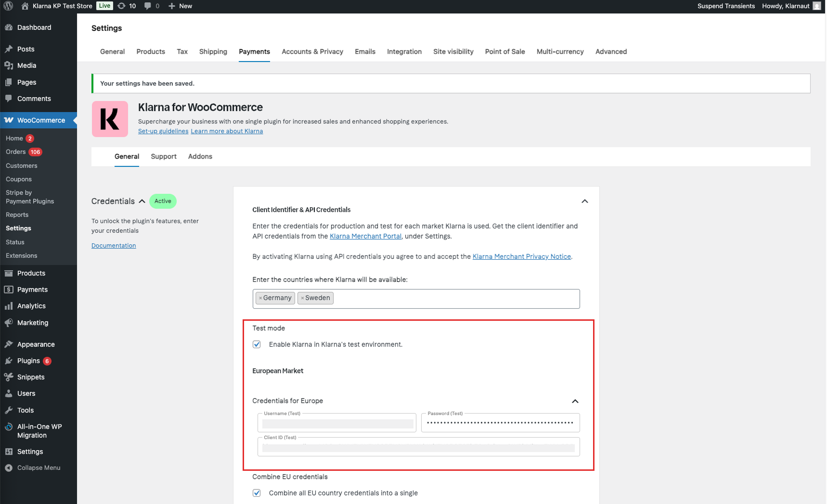
Task: Click the WooCommerce logo icon in sidebar
Action: coord(9,120)
